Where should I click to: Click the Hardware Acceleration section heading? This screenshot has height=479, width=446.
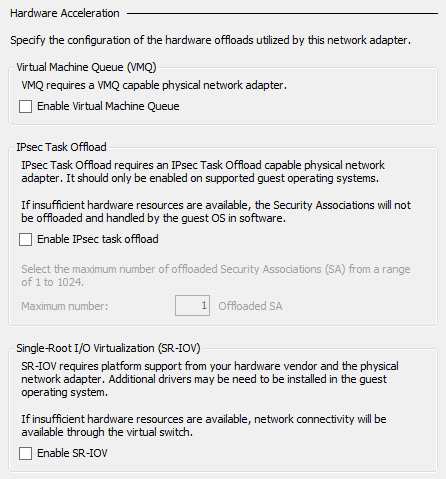click(65, 13)
